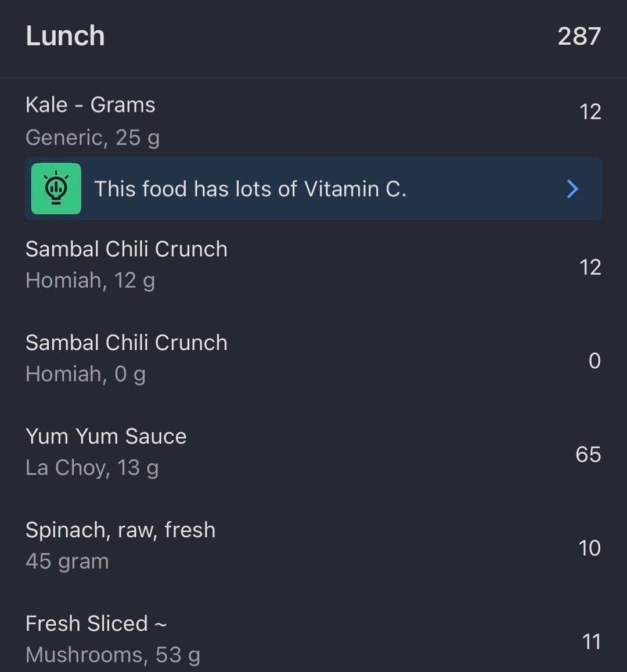The height and width of the screenshot is (672, 627).
Task: Tap the 45 gram serving line
Action: coord(67,561)
